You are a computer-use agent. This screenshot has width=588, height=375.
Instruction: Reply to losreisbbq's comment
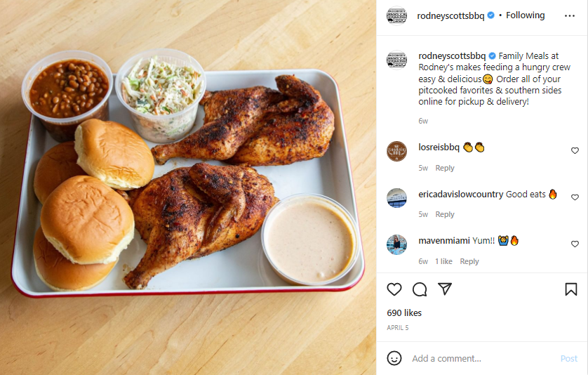(445, 168)
